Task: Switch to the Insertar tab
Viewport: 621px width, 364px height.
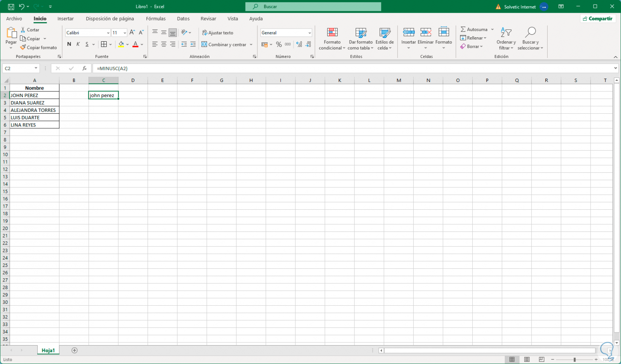Action: coord(65,18)
